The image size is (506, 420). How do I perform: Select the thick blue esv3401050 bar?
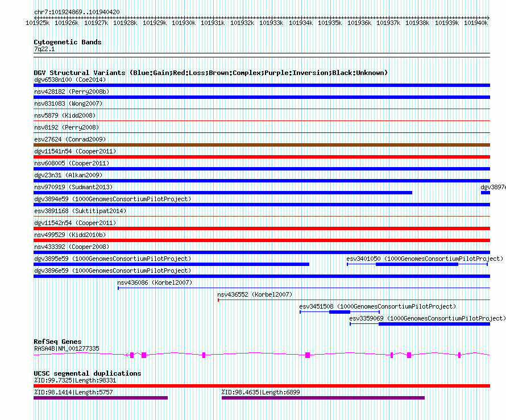pyautogui.click(x=417, y=264)
